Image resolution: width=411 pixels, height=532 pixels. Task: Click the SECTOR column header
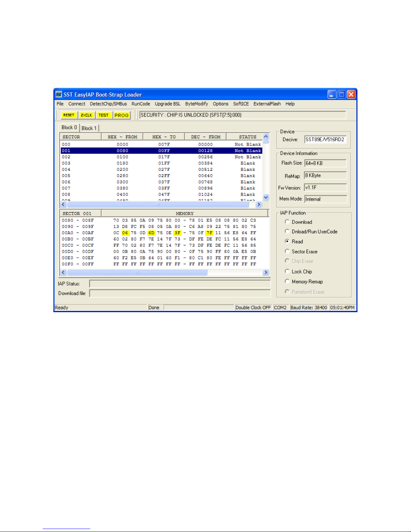click(x=81, y=137)
